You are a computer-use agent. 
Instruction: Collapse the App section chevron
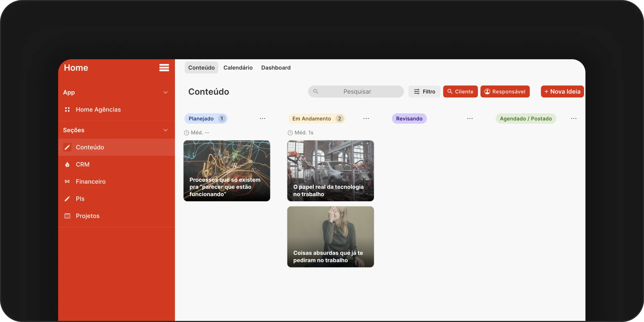tap(165, 93)
